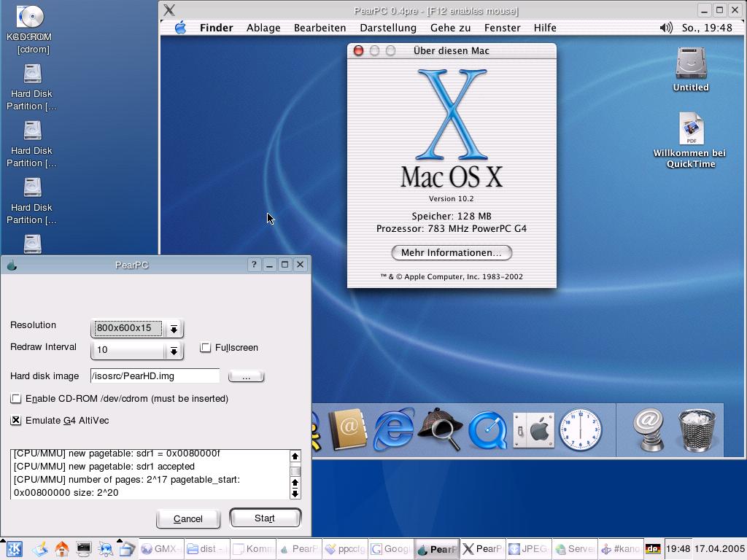Click the Start button in PearPC dialog
Image resolution: width=747 pixels, height=560 pixels.
click(x=265, y=518)
